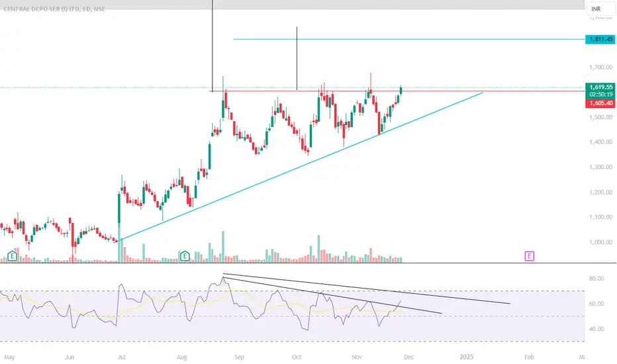617x364 pixels.
Task: Click the green earnings E marker near August
Action: 185,256
